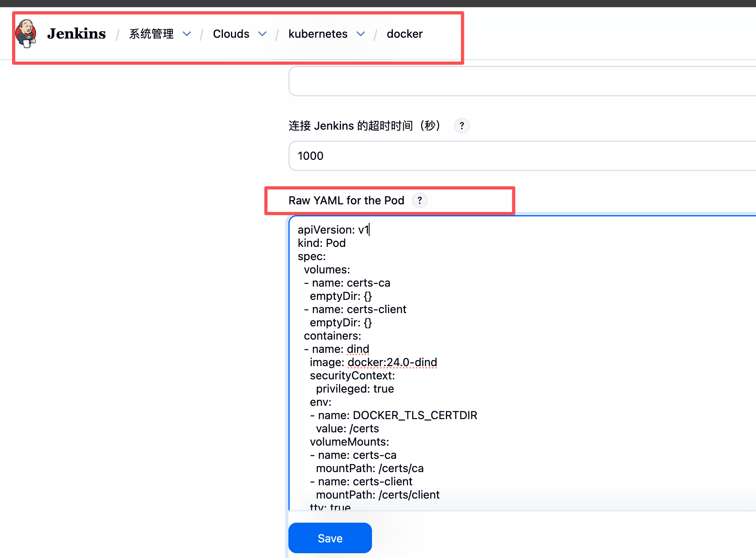Click the Jenkins butler logo icon
The width and height of the screenshot is (756, 558).
coord(26,34)
